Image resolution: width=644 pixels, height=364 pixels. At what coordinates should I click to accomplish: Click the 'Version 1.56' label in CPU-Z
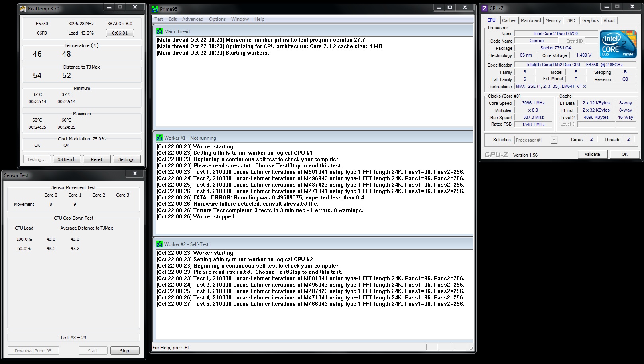tap(525, 155)
